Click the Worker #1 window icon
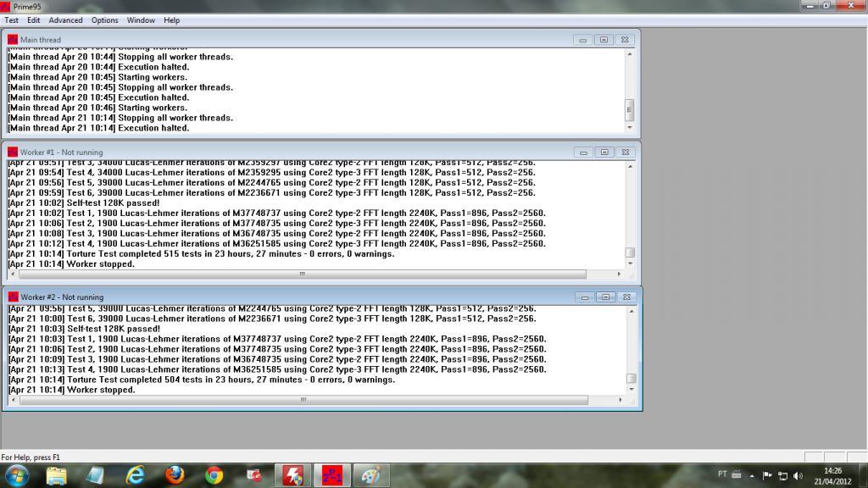The image size is (868, 488). point(12,152)
